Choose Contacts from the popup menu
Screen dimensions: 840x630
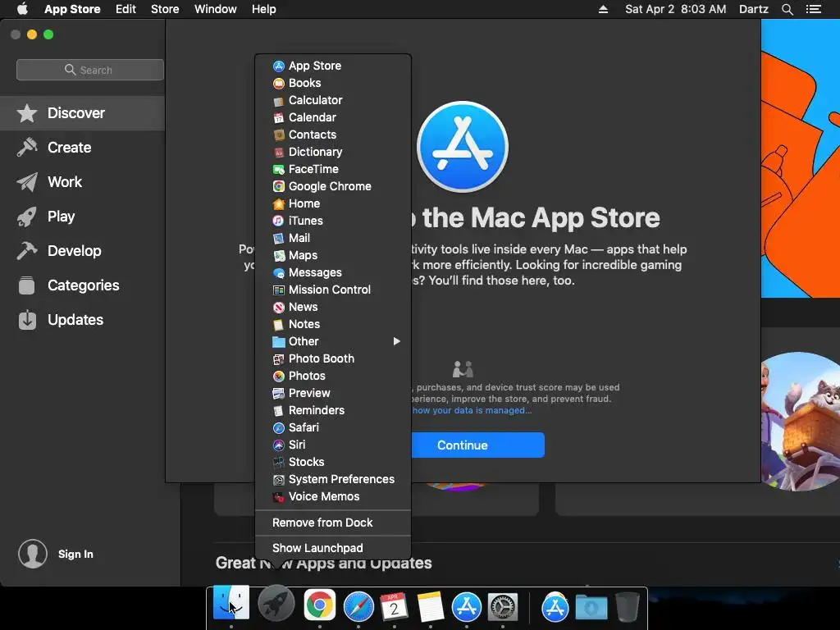coord(333,135)
